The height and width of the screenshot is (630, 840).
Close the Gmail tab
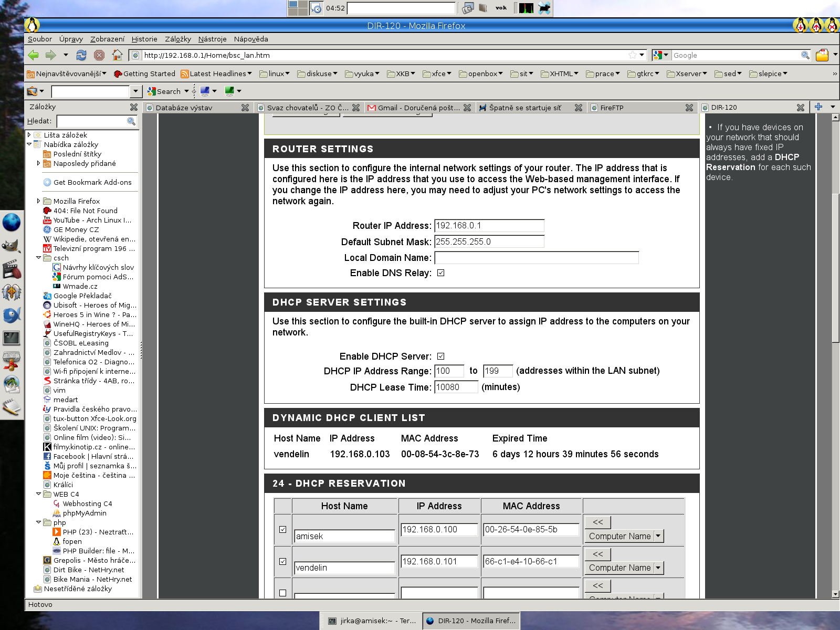click(x=467, y=108)
